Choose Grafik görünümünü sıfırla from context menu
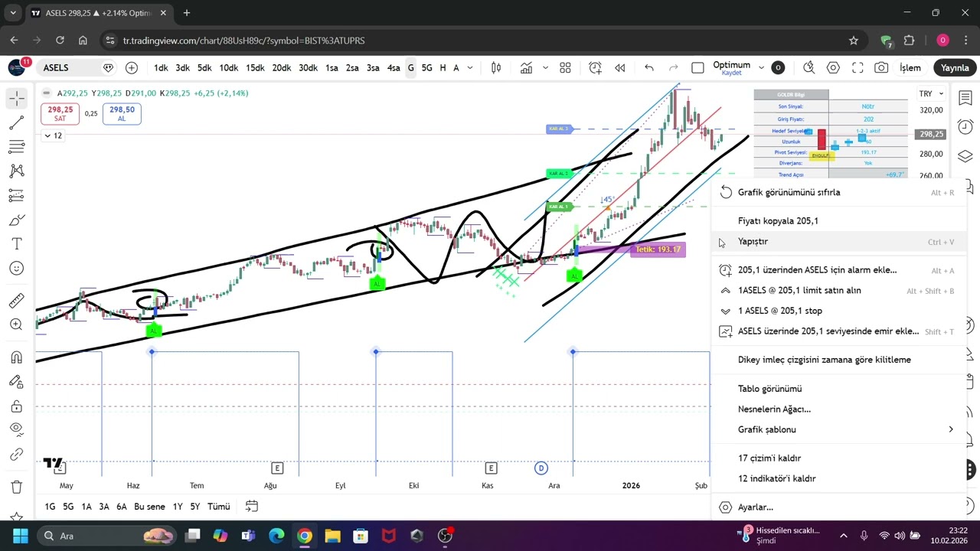980x551 pixels. pos(838,193)
